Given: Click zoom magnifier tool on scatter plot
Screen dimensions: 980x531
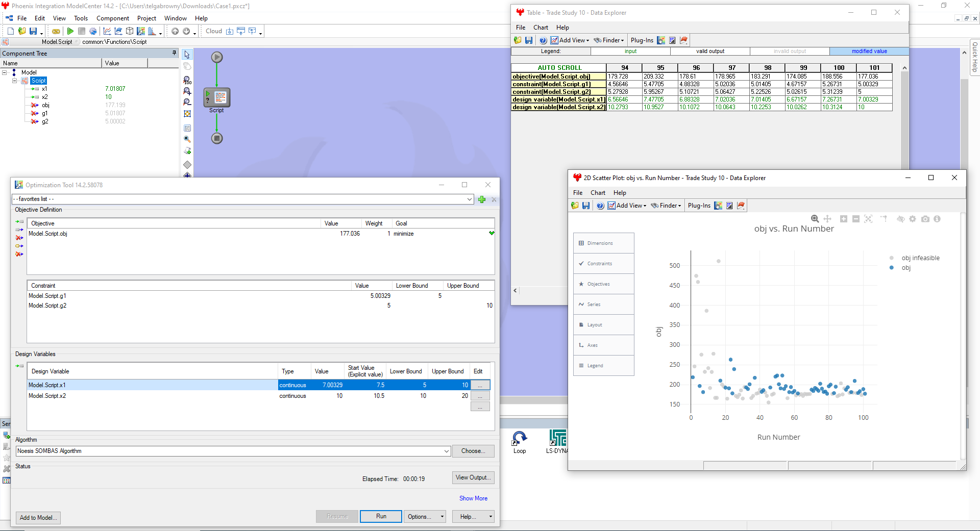Looking at the screenshot, I should pyautogui.click(x=815, y=219).
